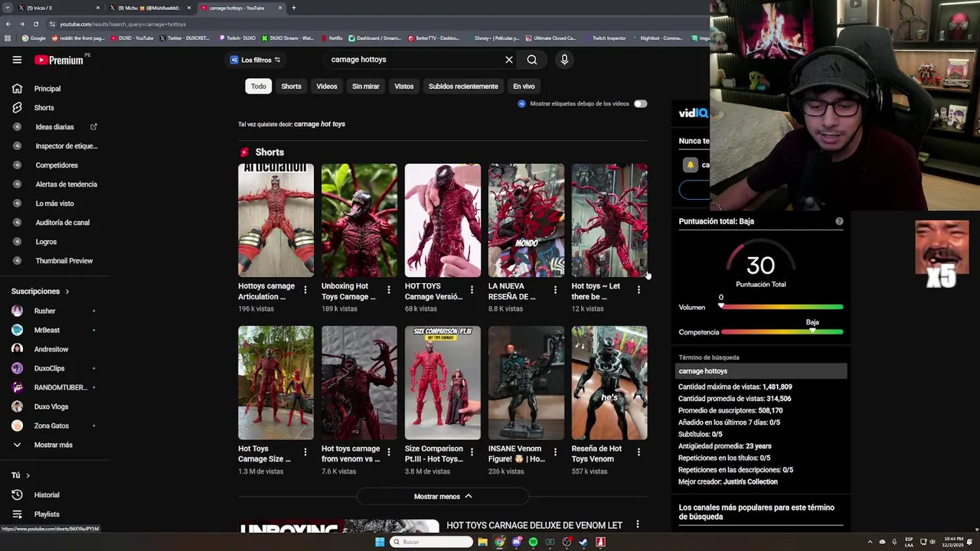Expand Suscripciones section chevron
This screenshot has width=980, height=551.
pyautogui.click(x=67, y=292)
